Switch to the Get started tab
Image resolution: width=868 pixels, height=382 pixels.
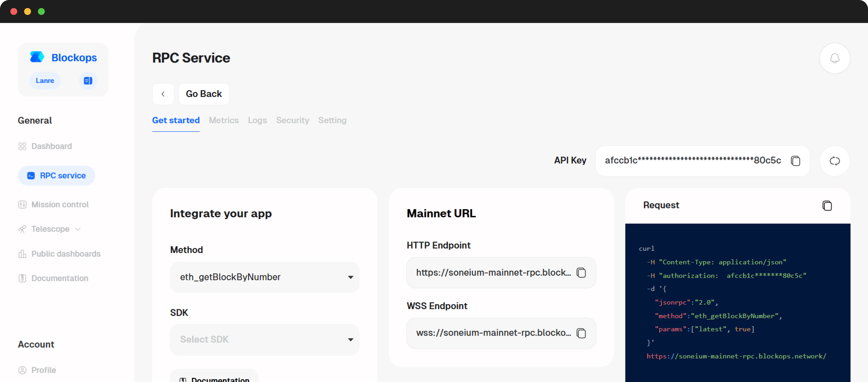176,120
